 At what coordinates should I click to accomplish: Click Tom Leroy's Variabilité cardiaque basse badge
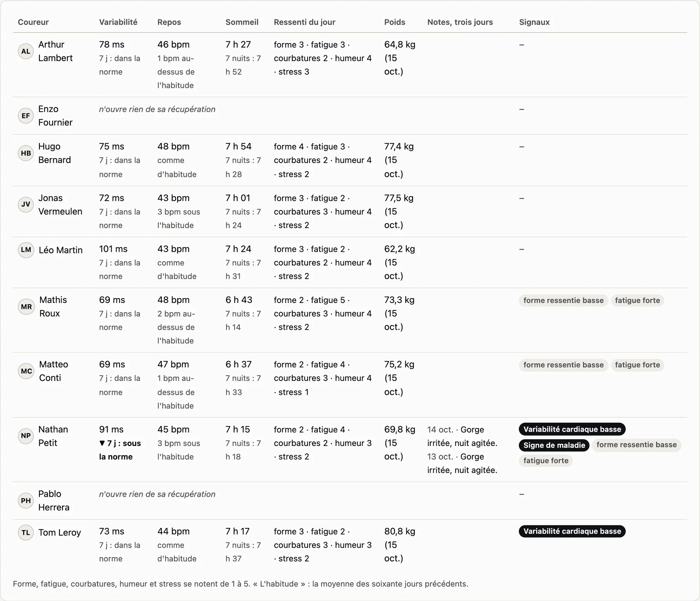click(572, 531)
